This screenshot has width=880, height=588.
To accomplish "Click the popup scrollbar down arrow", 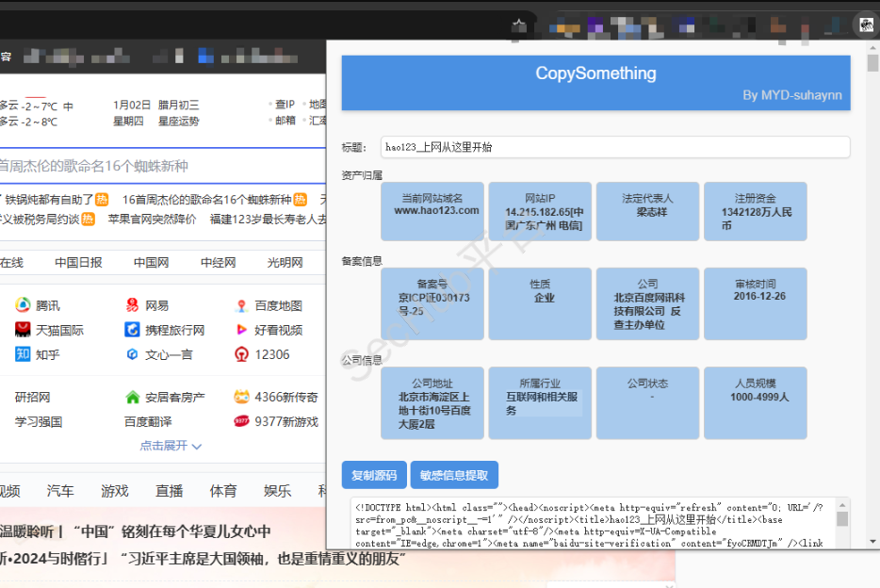I will pos(872,542).
